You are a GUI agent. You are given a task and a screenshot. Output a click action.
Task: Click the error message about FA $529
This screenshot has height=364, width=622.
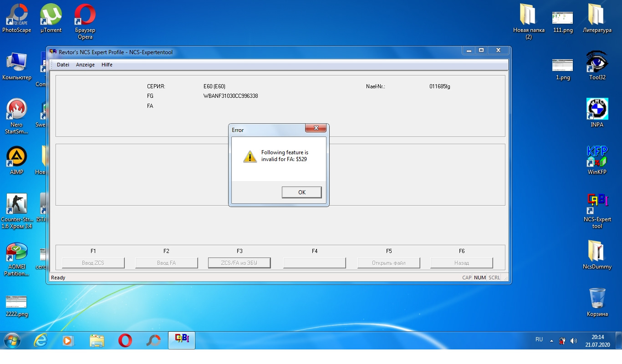tap(285, 156)
